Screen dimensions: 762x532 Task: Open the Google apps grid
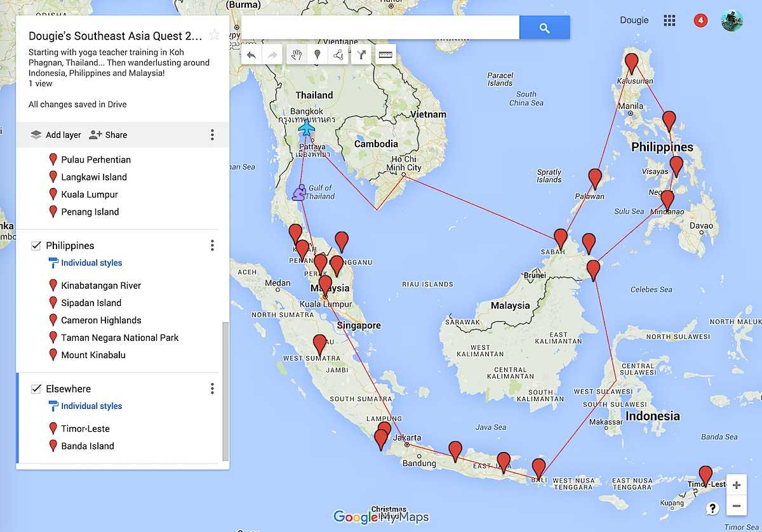pos(669,20)
